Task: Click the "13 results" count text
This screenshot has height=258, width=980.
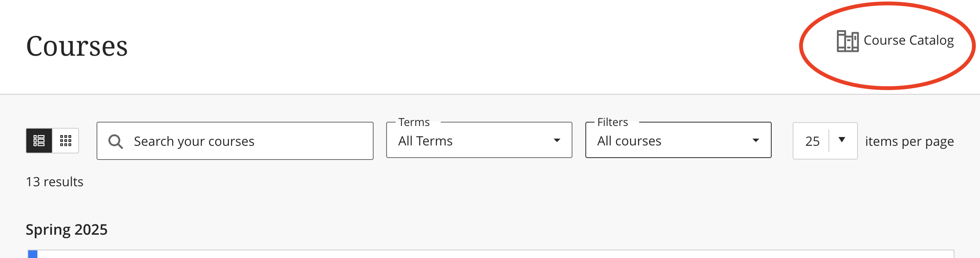Action: pos(55,182)
